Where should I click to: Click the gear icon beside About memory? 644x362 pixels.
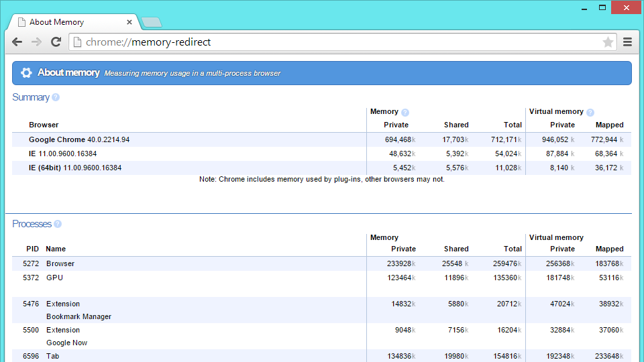(26, 73)
